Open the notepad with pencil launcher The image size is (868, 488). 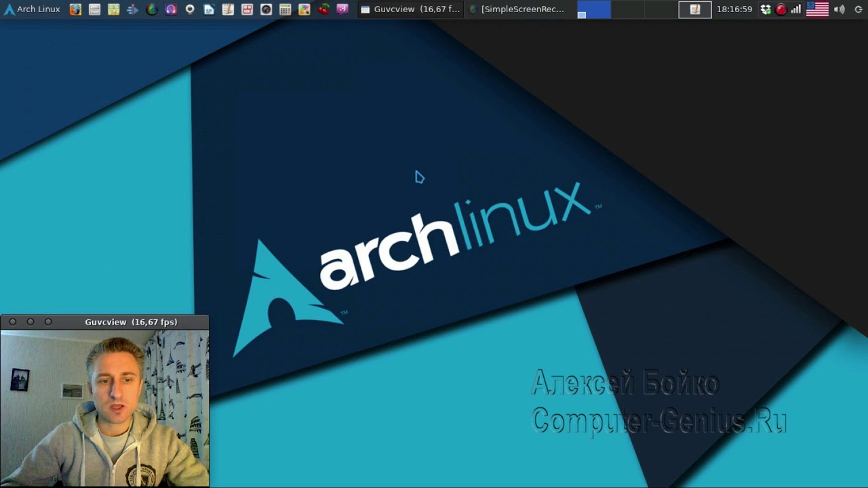(228, 9)
